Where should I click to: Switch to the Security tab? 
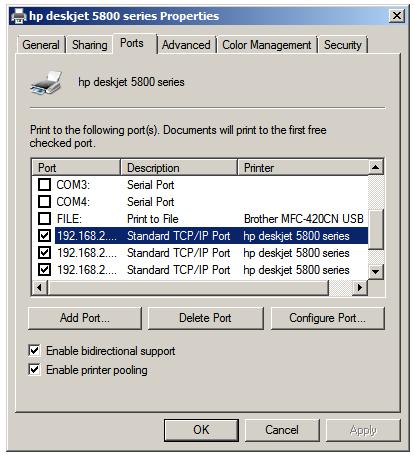click(343, 45)
